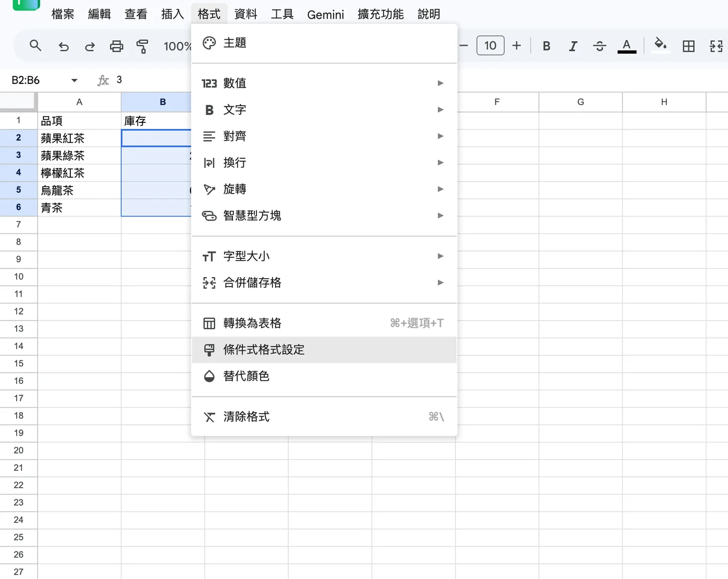
Task: Select column B header
Action: click(156, 102)
